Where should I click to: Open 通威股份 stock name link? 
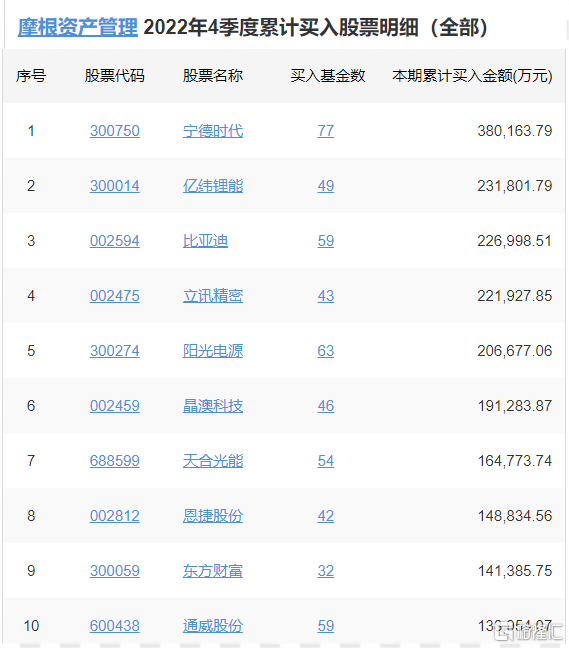tap(213, 626)
